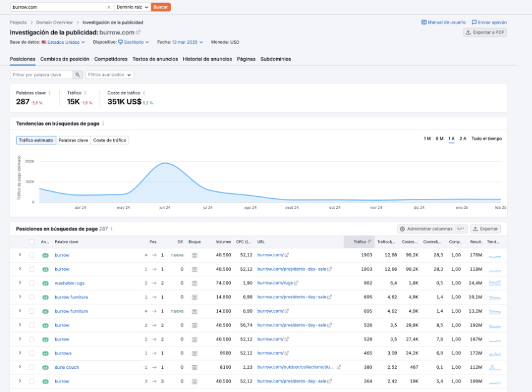The image size is (532, 392).
Task: Click the Exportar button above the table
Action: coord(486,229)
